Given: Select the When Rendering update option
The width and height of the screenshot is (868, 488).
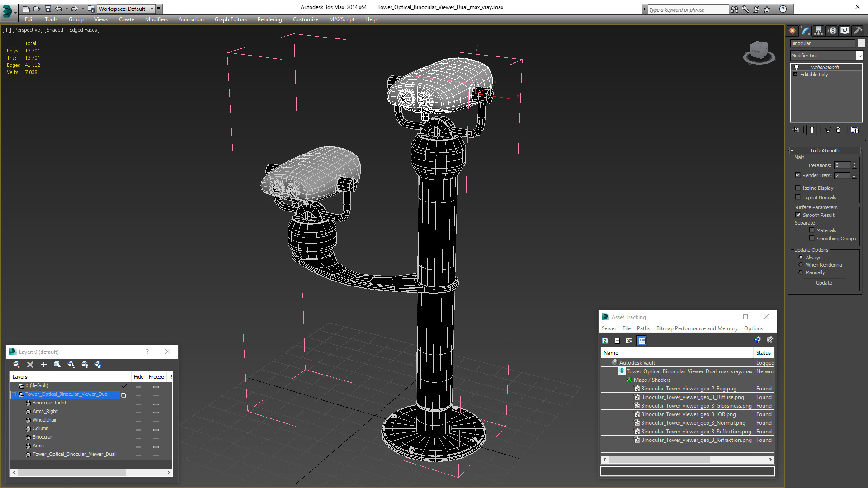Looking at the screenshot, I should tap(801, 265).
